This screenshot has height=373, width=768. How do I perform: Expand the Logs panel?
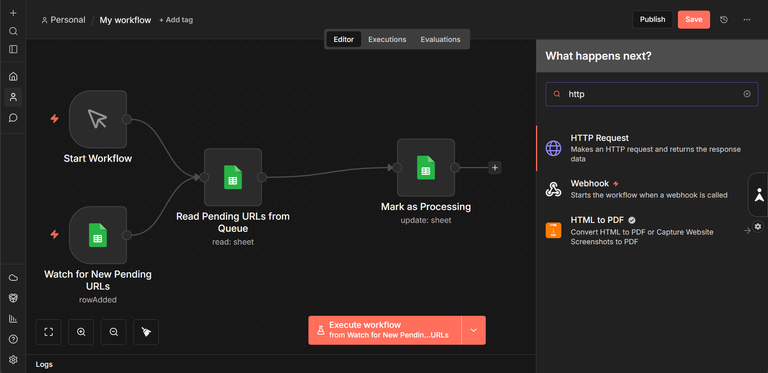(x=281, y=364)
